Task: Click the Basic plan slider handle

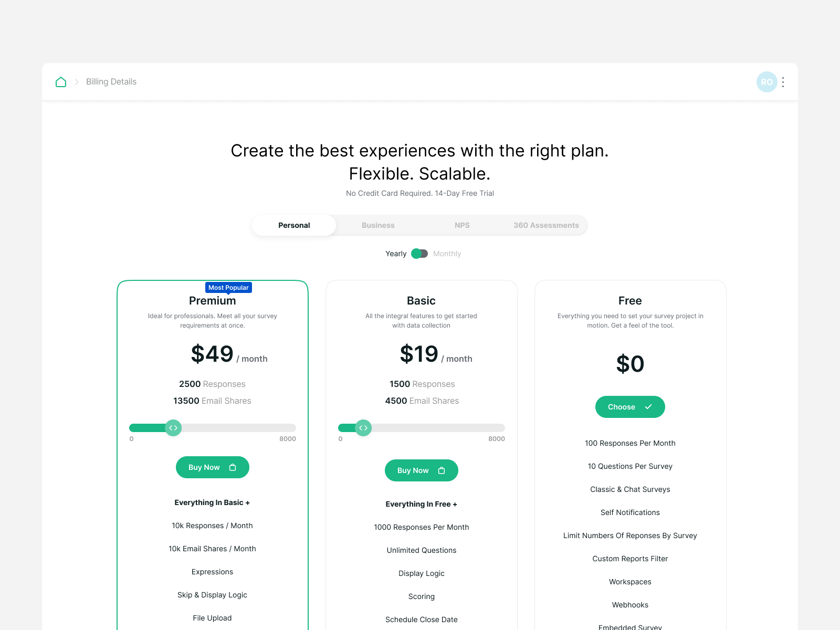Action: click(363, 428)
